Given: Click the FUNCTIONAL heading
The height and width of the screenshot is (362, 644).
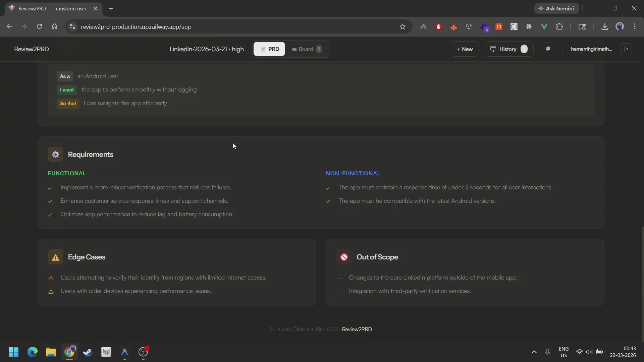Looking at the screenshot, I should point(67,174).
